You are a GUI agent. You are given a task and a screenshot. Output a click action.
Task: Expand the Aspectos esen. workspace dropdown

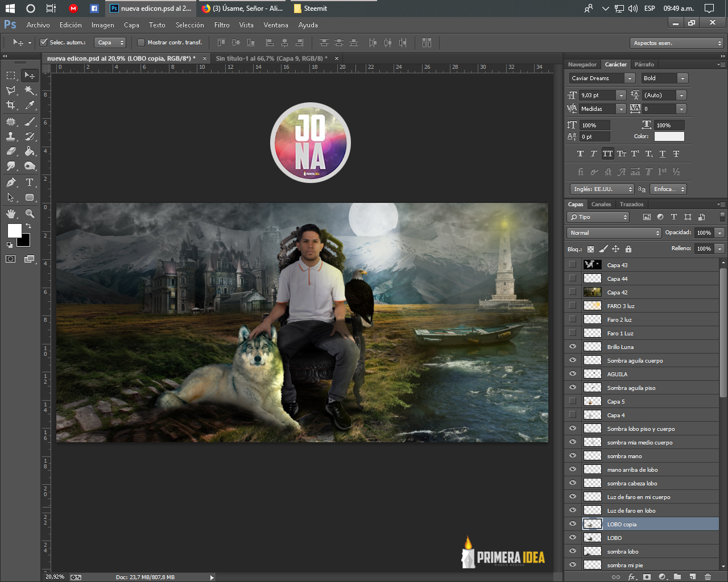tap(677, 43)
